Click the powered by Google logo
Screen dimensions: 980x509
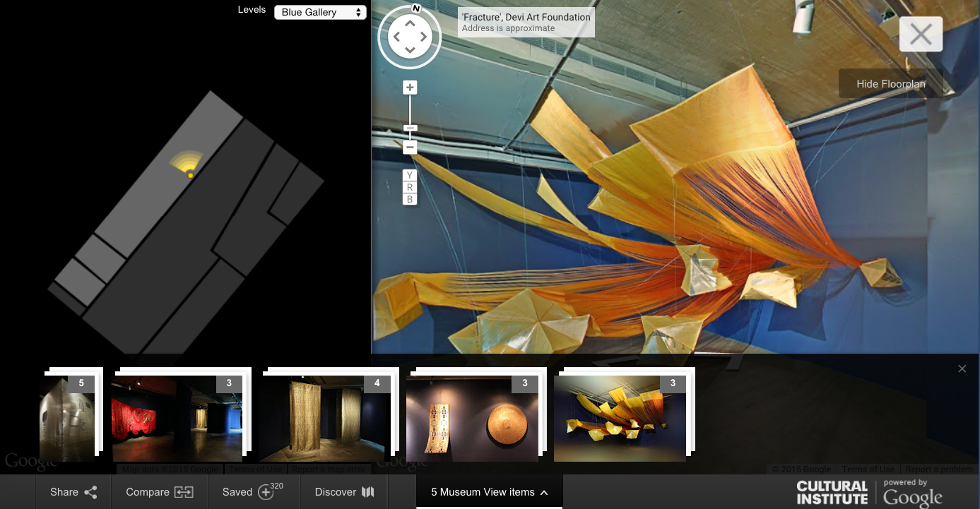tap(913, 493)
